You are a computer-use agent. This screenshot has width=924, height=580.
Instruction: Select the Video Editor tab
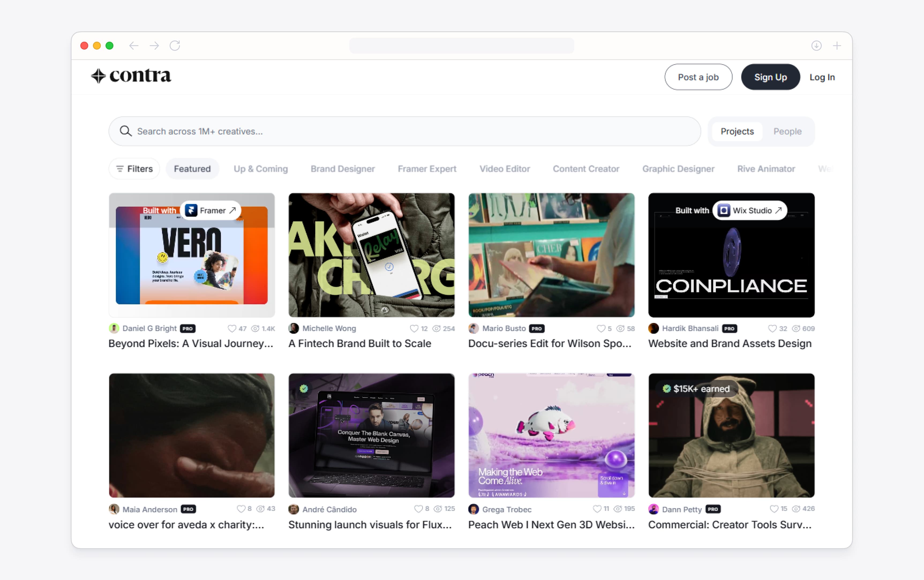tap(505, 169)
